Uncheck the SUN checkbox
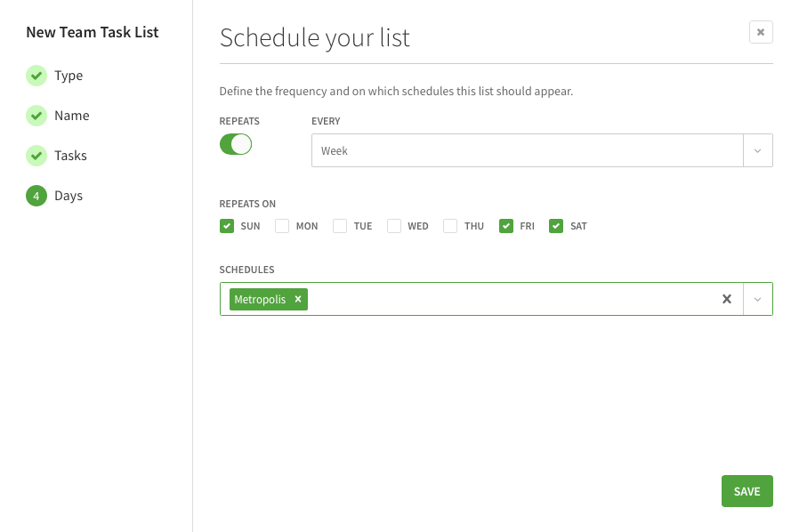Screen dimensions: 799x532 [227, 226]
